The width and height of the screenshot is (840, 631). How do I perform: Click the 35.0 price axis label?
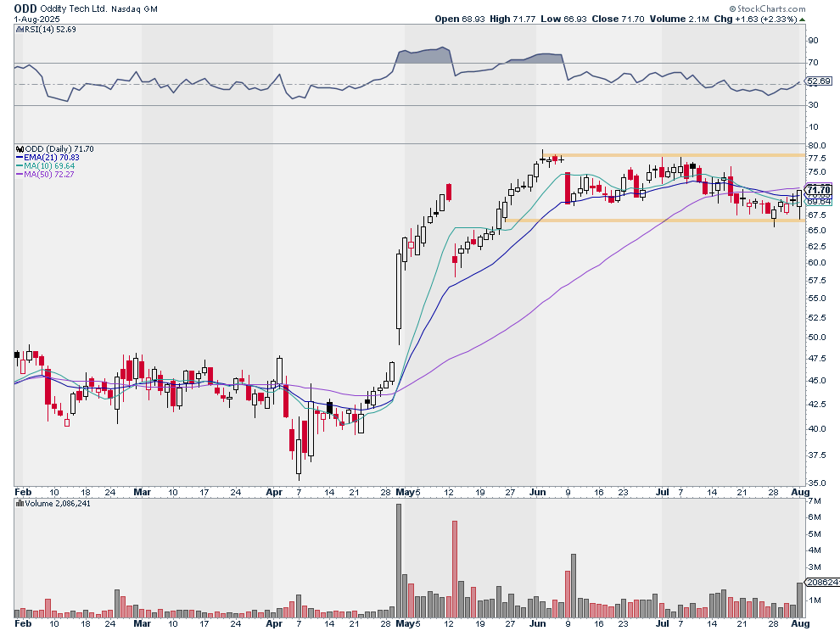pos(817,483)
